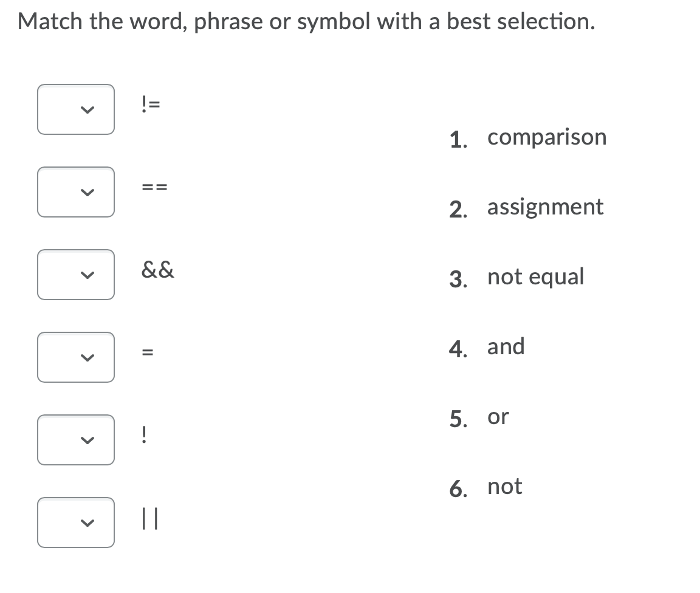Select the "not" option numbered six
Image resolution: width=700 pixels, height=593 pixels.
(x=504, y=487)
